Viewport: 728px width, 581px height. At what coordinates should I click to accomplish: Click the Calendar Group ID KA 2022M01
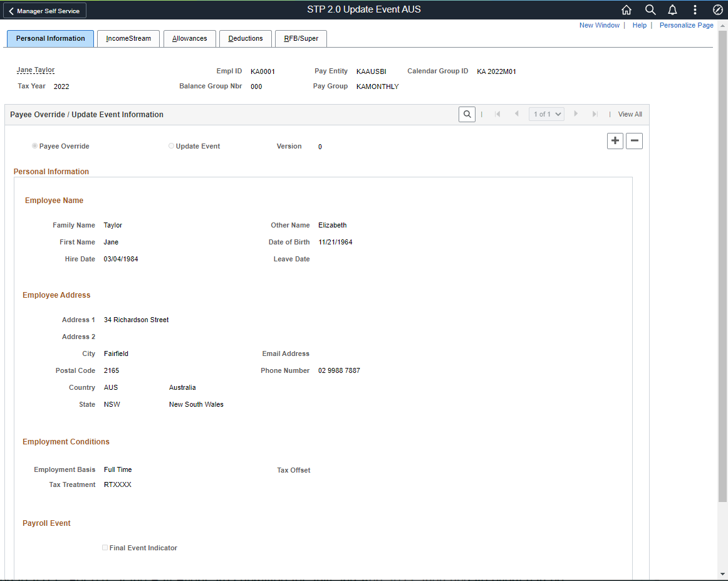point(496,71)
